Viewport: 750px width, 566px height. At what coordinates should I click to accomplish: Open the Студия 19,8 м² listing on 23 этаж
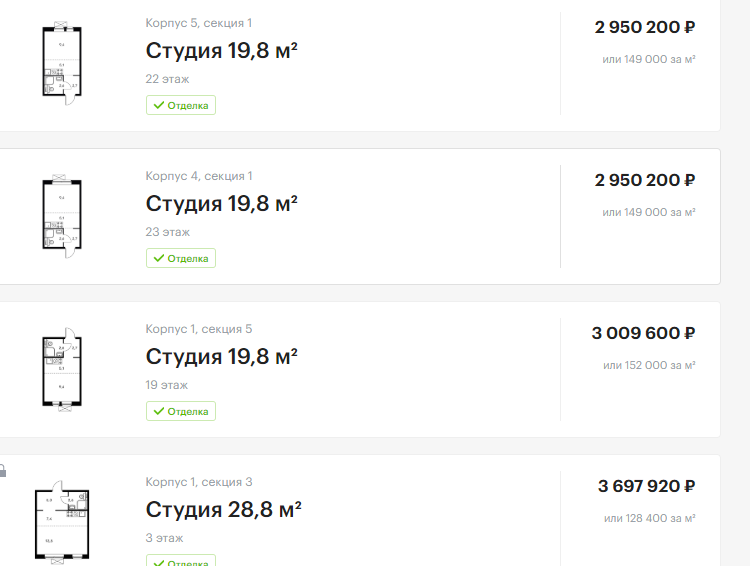(222, 204)
